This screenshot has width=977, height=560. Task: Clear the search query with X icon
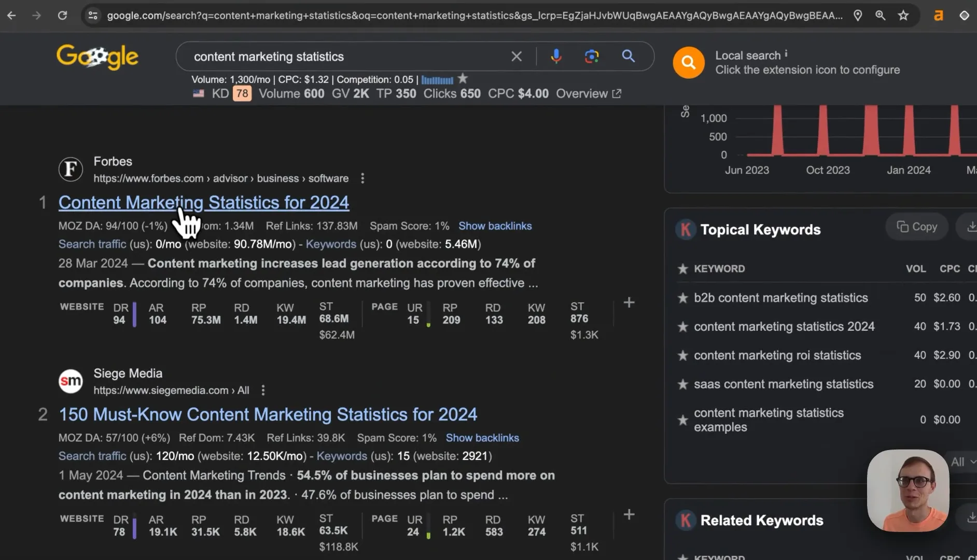tap(517, 56)
